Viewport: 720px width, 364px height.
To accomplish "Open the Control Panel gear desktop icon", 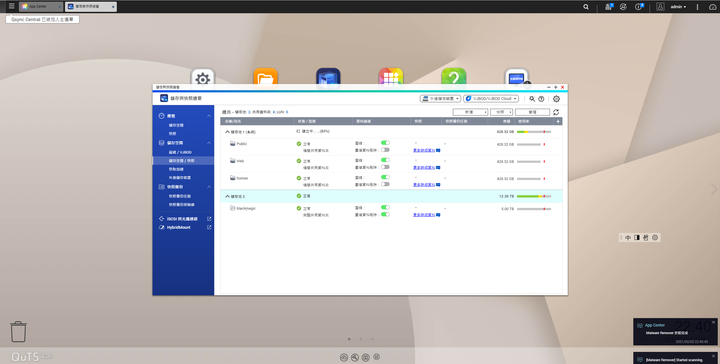I will (x=202, y=78).
